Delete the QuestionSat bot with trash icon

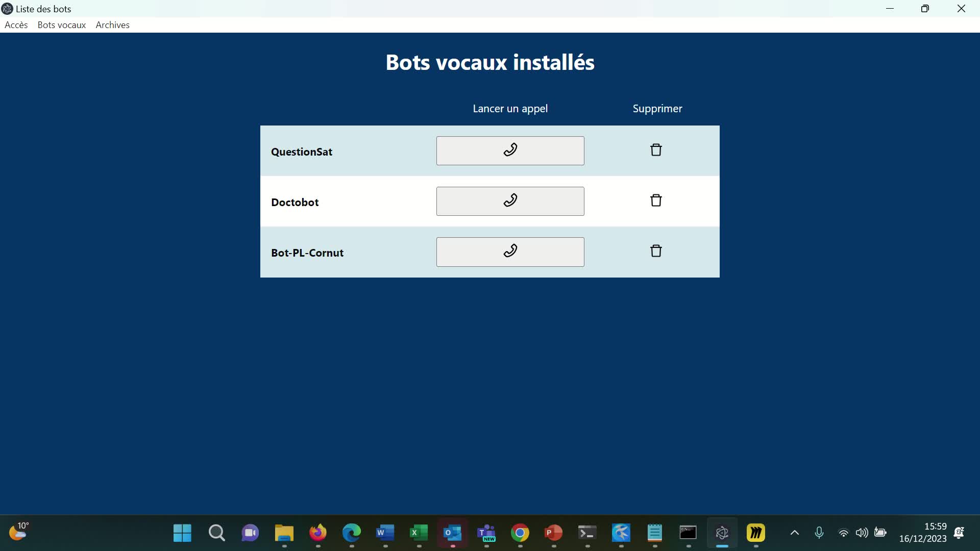[656, 150]
